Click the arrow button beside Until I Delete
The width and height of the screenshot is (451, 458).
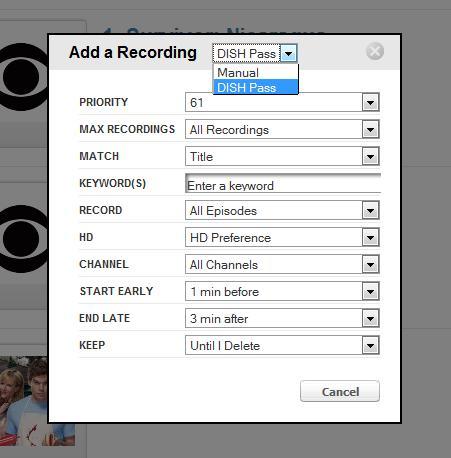[370, 346]
